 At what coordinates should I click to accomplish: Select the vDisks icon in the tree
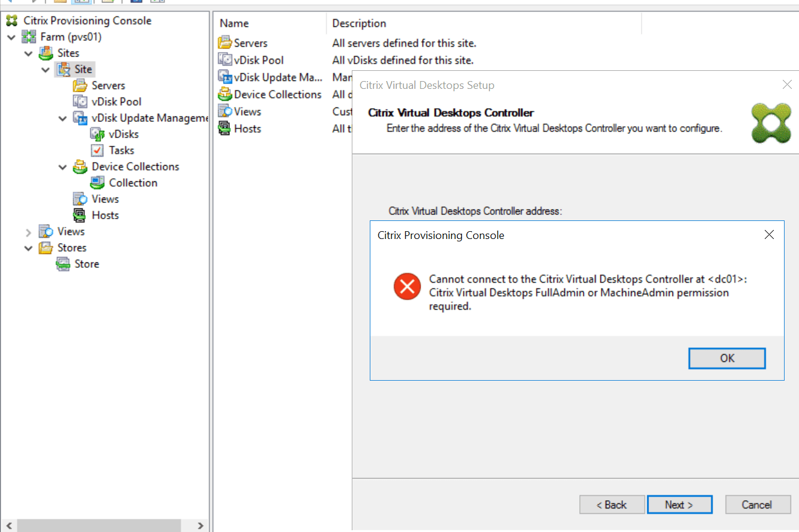tap(97, 134)
